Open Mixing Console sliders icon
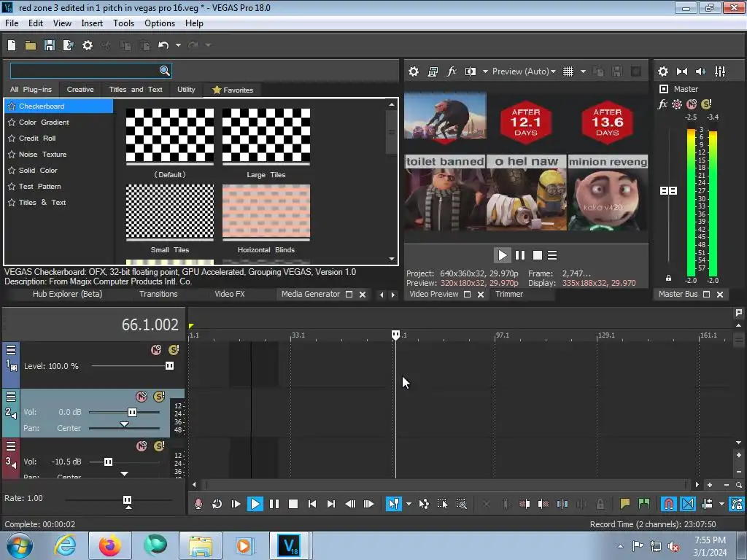 pos(720,71)
